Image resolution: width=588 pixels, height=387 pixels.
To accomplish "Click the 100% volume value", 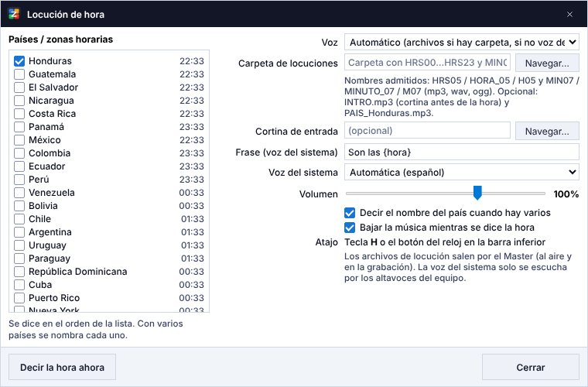I will click(566, 193).
